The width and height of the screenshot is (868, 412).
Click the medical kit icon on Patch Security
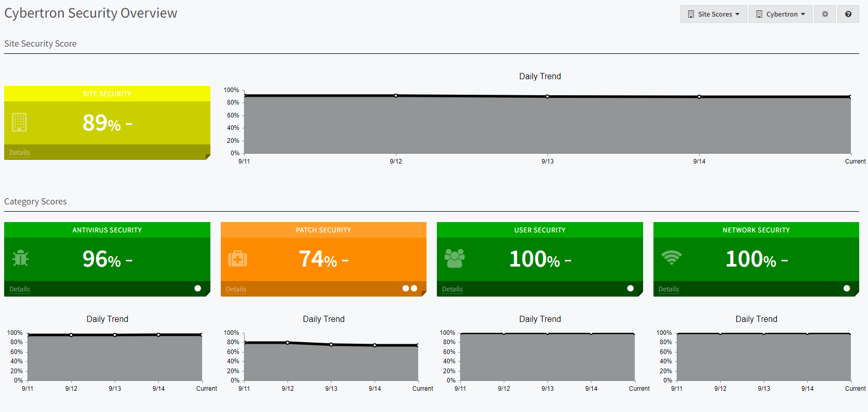click(237, 258)
